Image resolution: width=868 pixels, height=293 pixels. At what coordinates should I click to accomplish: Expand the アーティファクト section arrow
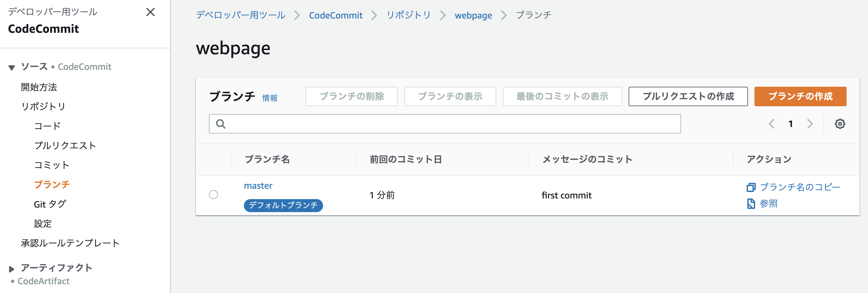(x=12, y=269)
